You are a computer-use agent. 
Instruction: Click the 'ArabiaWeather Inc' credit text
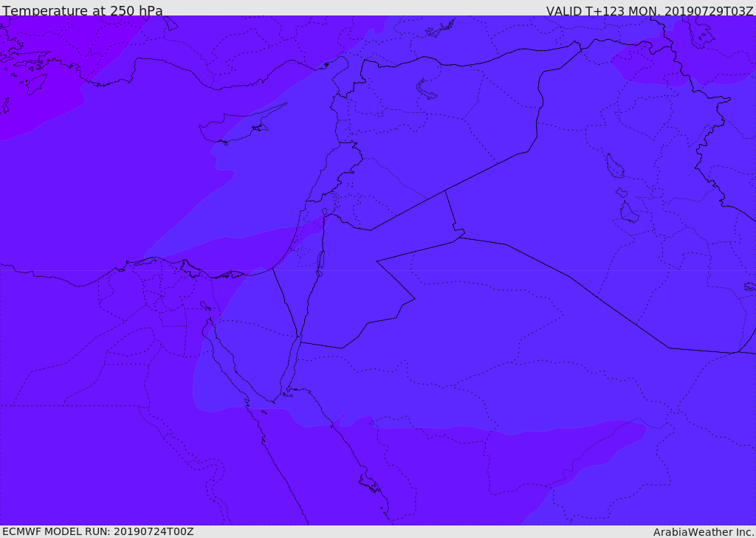point(703,532)
